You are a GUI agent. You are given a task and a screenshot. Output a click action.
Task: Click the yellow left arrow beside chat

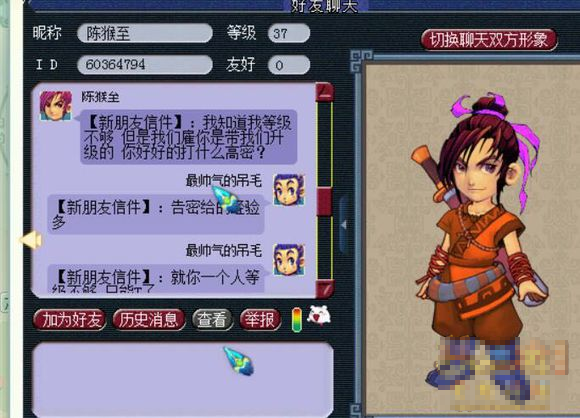click(31, 240)
